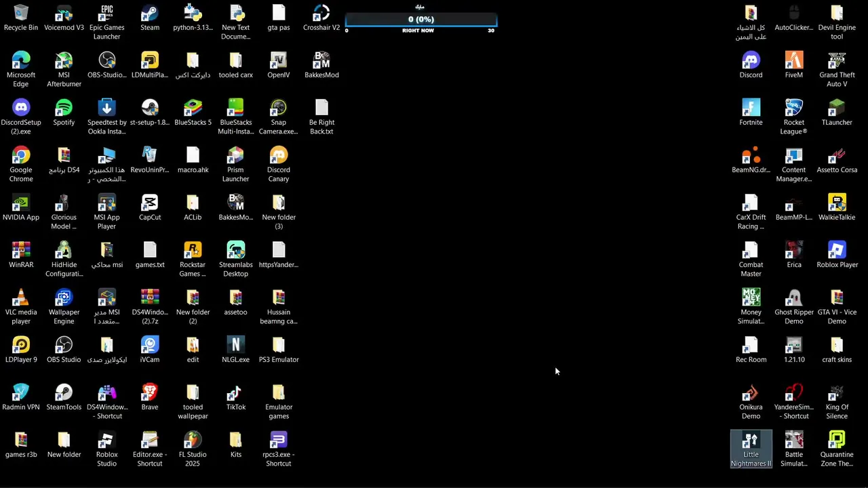Select the Rocket League icon
Image resolution: width=868 pixels, height=488 pixels.
click(794, 117)
